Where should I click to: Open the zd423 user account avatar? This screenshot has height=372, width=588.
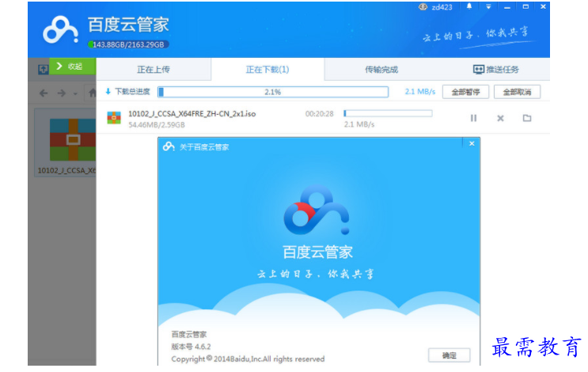(x=423, y=7)
